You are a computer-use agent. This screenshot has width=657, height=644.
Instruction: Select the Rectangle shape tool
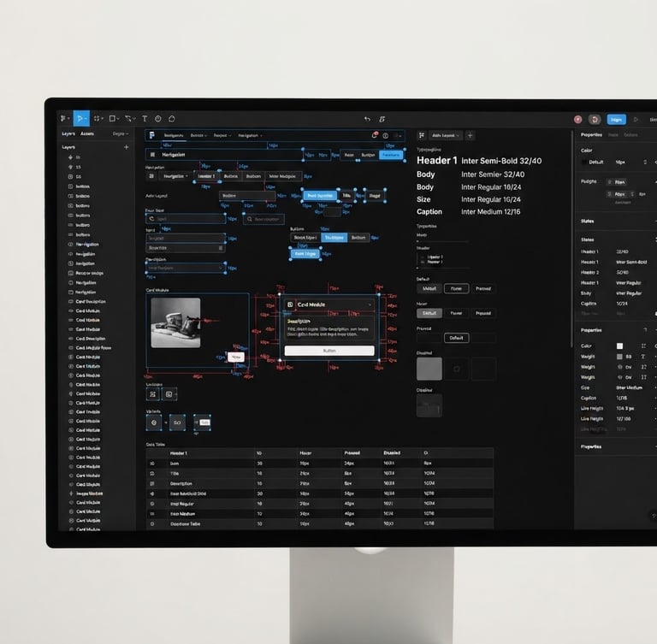point(113,119)
